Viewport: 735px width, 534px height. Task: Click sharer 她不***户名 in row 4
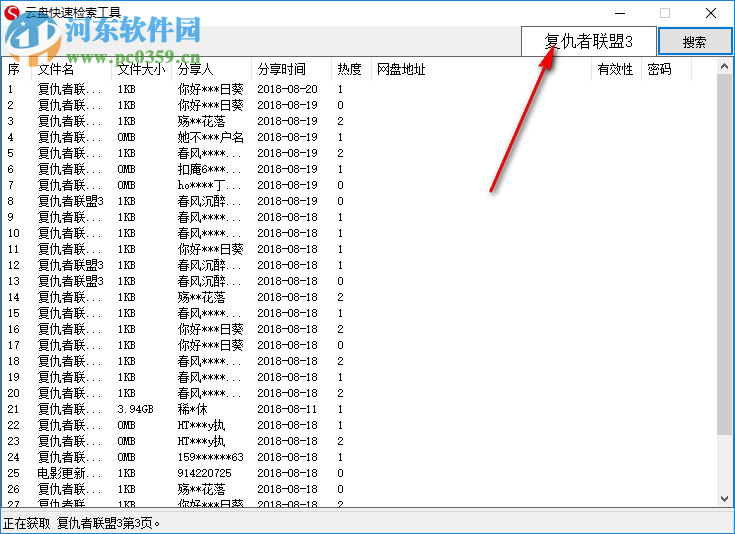pos(210,137)
